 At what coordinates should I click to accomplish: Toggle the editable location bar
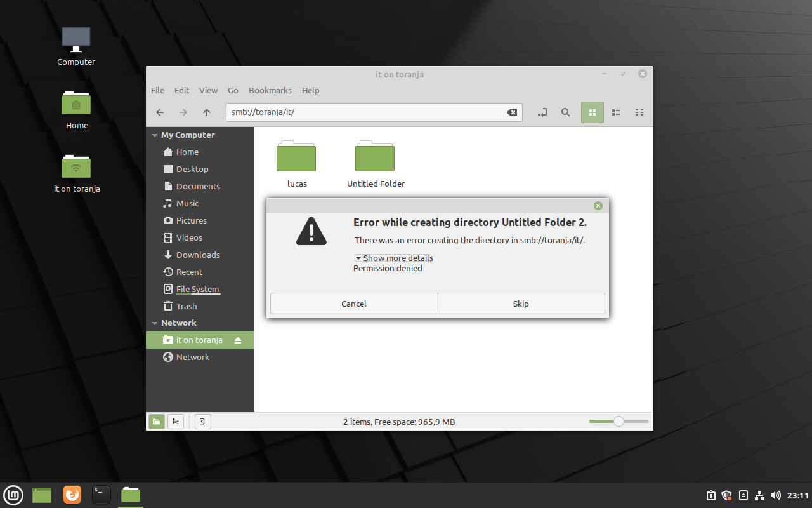(542, 112)
